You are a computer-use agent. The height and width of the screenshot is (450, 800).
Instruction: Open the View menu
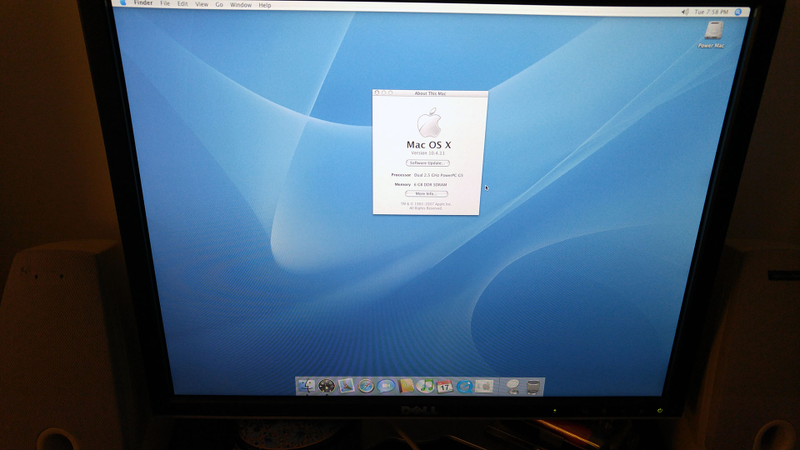202,4
